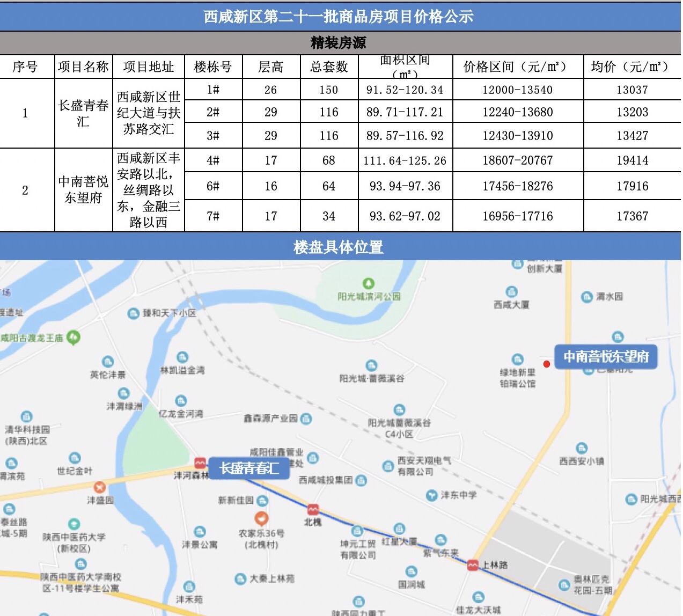Click the 沣盛园 orange marker icon

(99, 488)
